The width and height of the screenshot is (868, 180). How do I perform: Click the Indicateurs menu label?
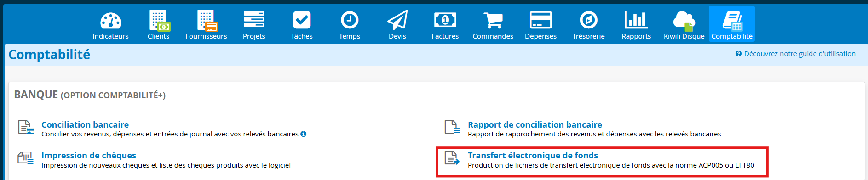point(110,36)
